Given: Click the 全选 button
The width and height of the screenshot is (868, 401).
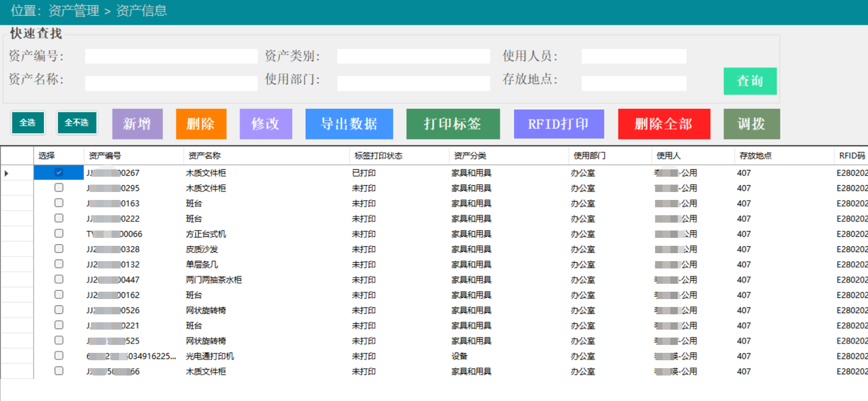Looking at the screenshot, I should pyautogui.click(x=28, y=123).
